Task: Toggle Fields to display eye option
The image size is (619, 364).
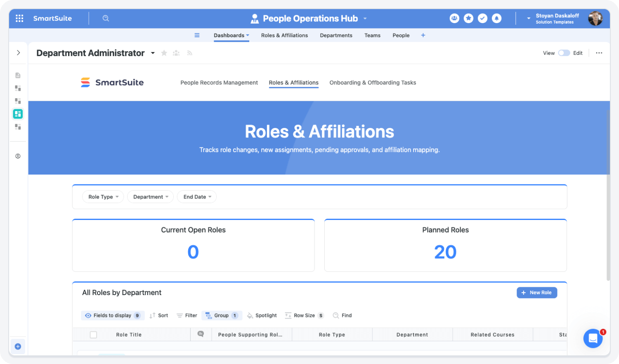Action: [113, 315]
